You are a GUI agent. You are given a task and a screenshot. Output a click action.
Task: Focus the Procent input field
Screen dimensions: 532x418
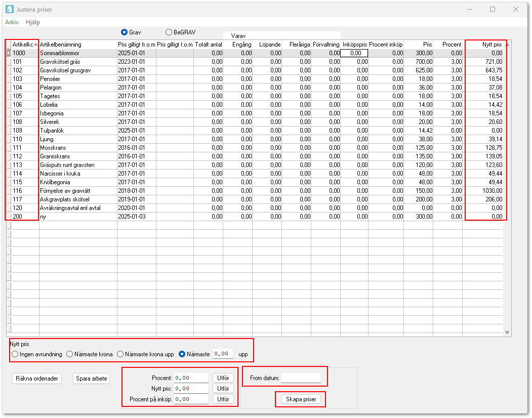(191, 378)
